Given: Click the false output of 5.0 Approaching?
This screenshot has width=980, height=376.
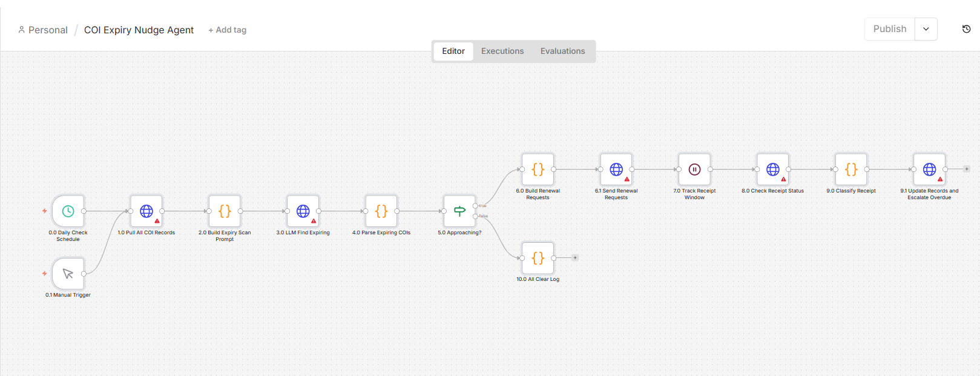Looking at the screenshot, I should coord(475,216).
